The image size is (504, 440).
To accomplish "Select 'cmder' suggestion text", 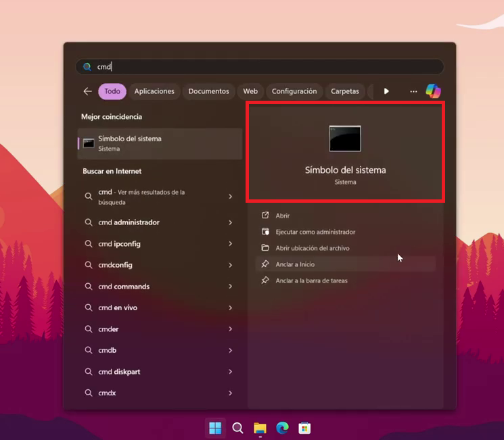I will coord(108,329).
